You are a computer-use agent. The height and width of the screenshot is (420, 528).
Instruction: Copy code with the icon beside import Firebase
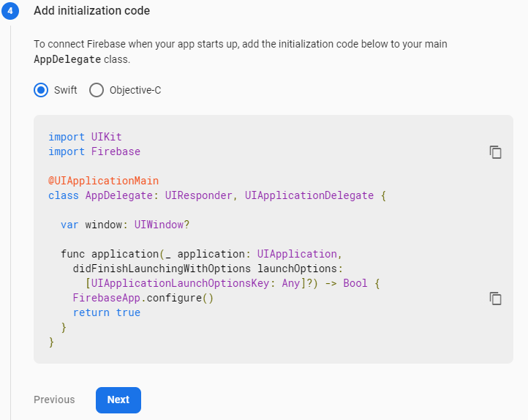coord(495,152)
